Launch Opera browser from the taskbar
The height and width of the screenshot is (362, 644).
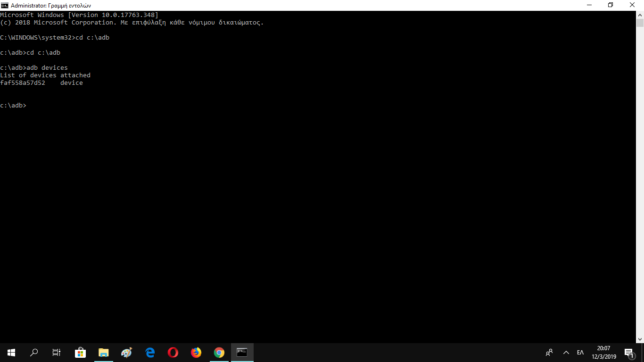point(173,352)
